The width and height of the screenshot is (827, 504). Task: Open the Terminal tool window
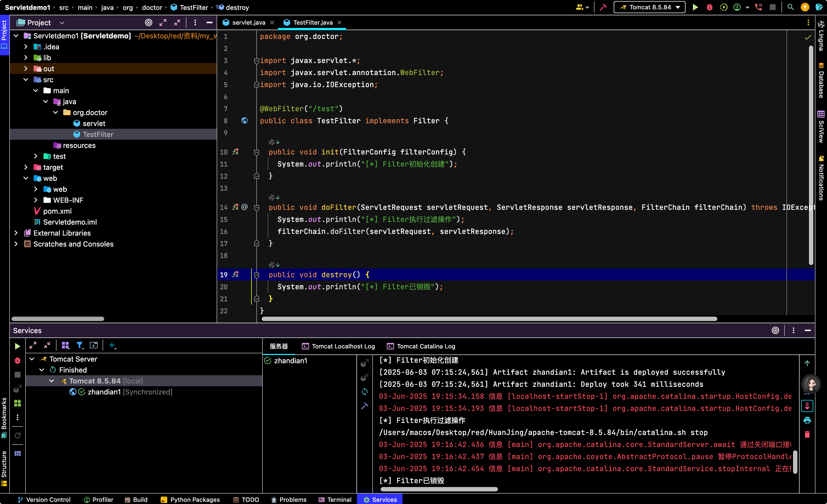(335, 500)
